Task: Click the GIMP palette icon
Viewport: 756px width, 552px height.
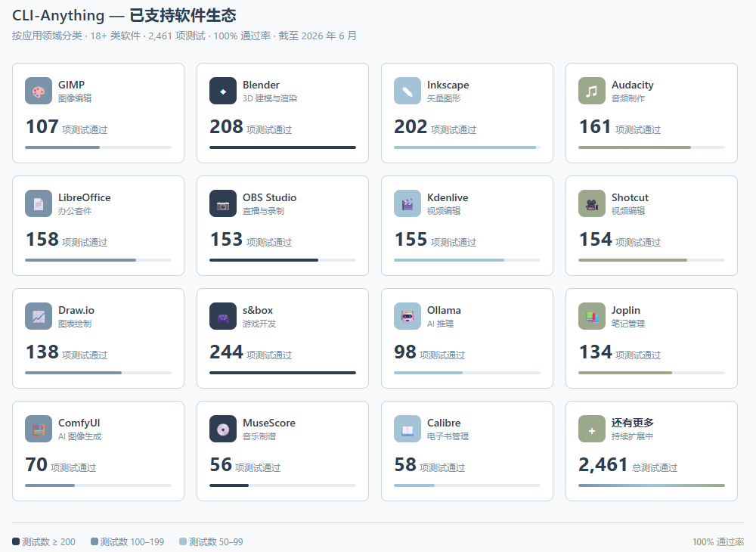Action: [39, 91]
